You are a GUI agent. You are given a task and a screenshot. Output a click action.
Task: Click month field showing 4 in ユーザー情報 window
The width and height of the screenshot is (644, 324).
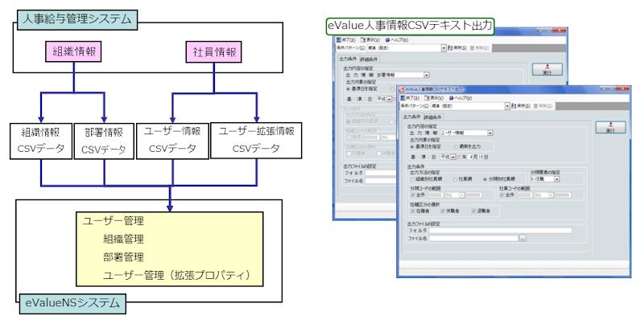pos(470,157)
